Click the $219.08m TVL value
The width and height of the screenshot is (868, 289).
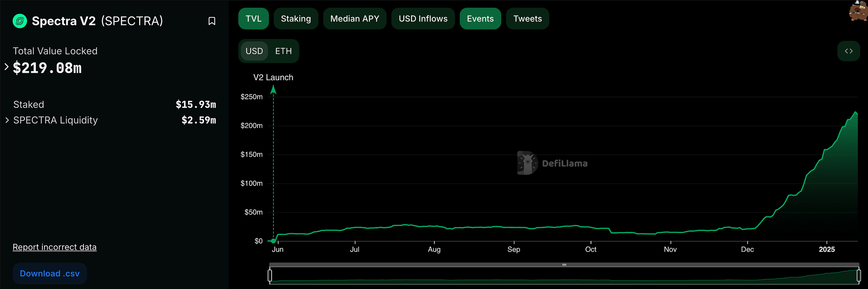pos(47,68)
